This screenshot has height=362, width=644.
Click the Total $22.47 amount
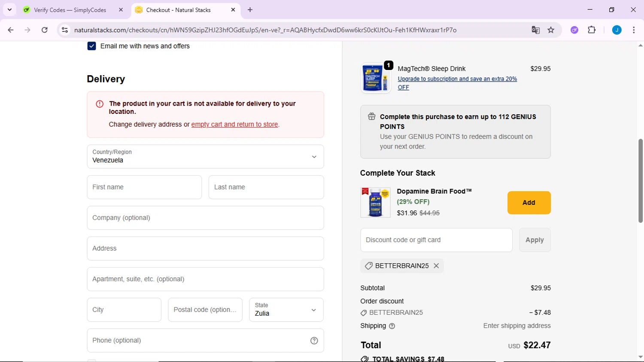point(537,345)
